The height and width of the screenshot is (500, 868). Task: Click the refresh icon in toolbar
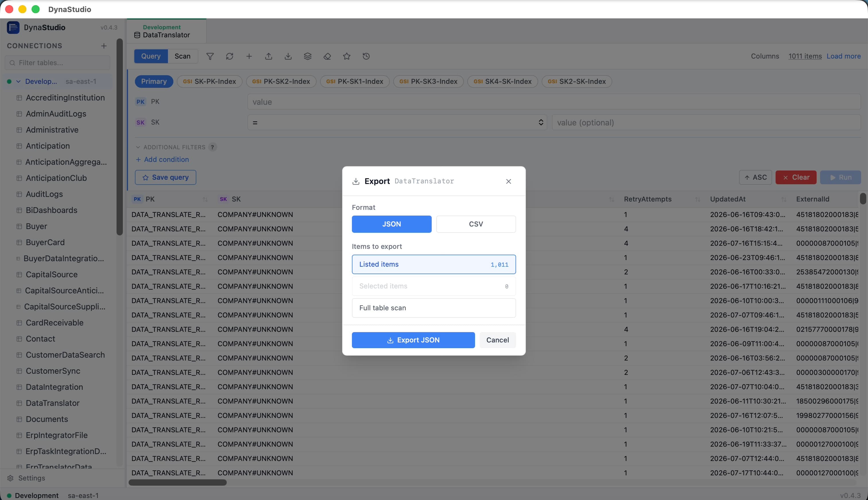pyautogui.click(x=229, y=56)
